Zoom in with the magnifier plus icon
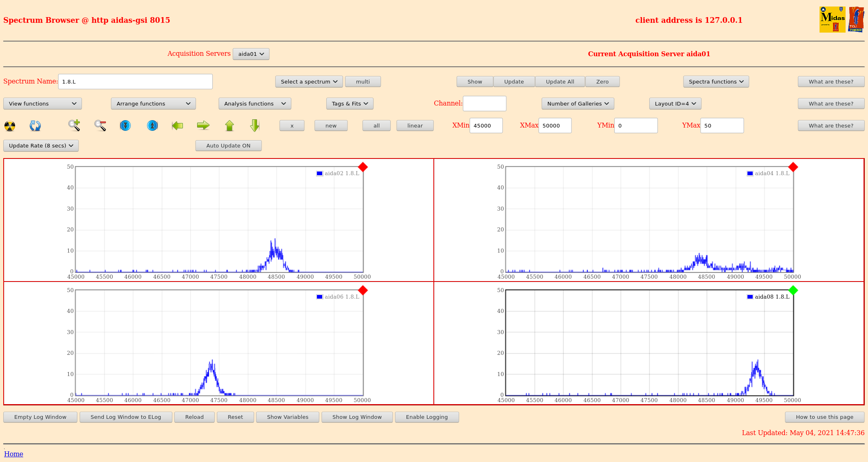 click(x=74, y=125)
